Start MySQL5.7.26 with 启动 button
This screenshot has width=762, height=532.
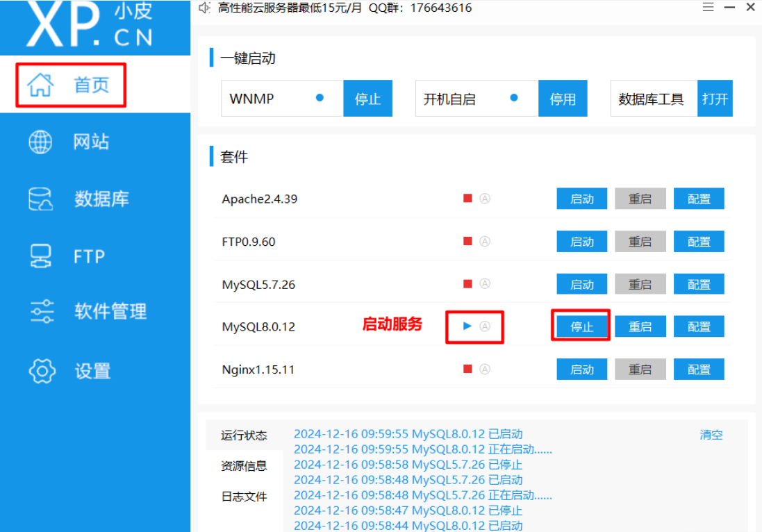click(581, 284)
